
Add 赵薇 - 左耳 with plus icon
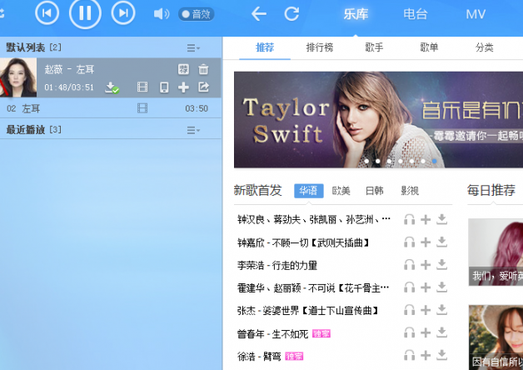click(x=183, y=87)
